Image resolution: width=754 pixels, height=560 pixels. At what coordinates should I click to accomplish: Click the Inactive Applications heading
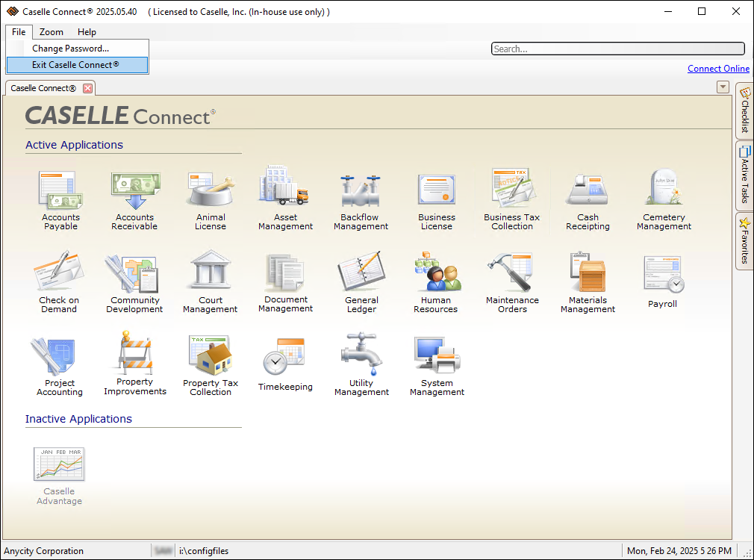tap(78, 419)
